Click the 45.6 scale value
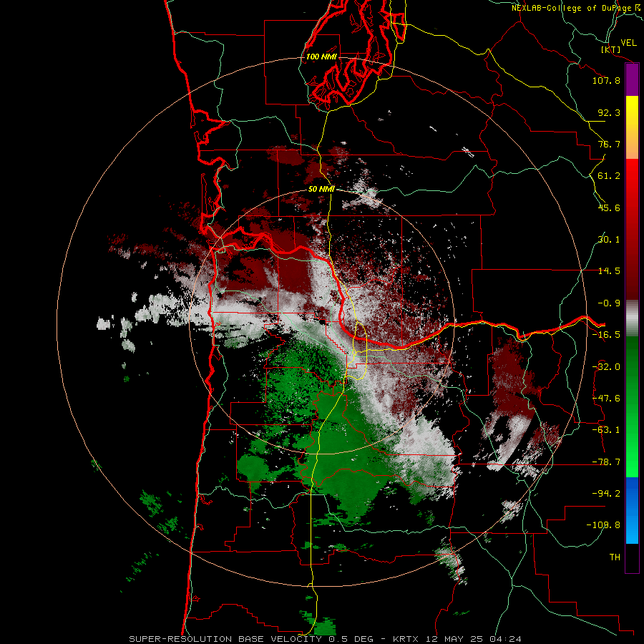The width and height of the screenshot is (644, 644). [609, 208]
